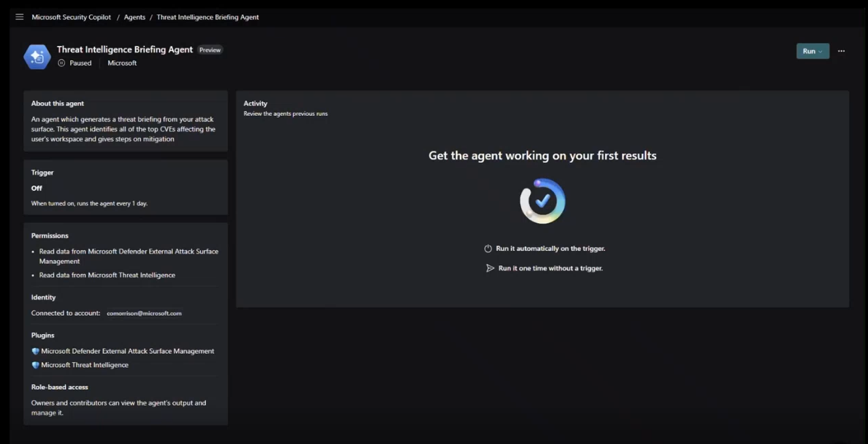Open the hamburger navigation menu

pos(19,17)
